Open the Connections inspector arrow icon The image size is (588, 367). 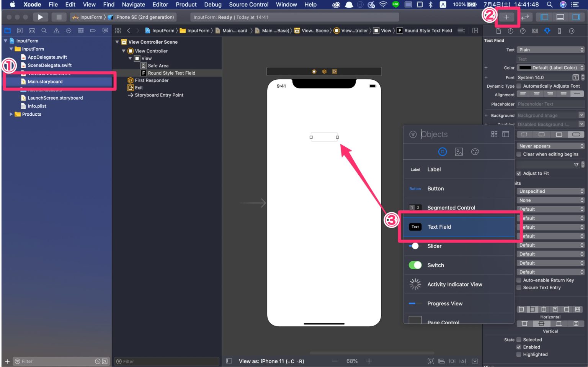click(x=571, y=31)
